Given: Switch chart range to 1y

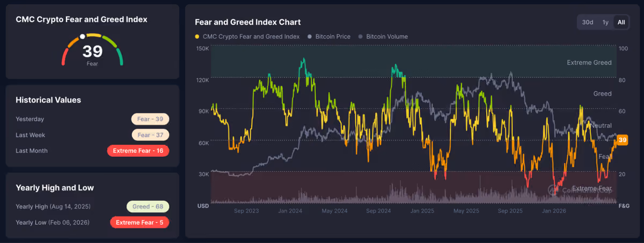Looking at the screenshot, I should (605, 22).
